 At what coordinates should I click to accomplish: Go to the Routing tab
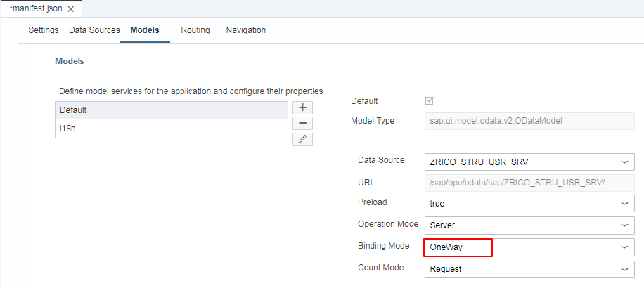195,30
